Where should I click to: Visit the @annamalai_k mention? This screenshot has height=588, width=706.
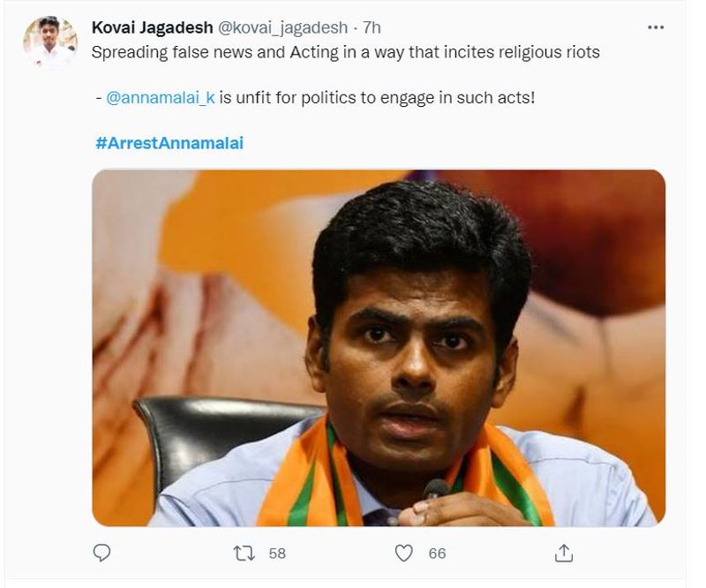(x=160, y=96)
